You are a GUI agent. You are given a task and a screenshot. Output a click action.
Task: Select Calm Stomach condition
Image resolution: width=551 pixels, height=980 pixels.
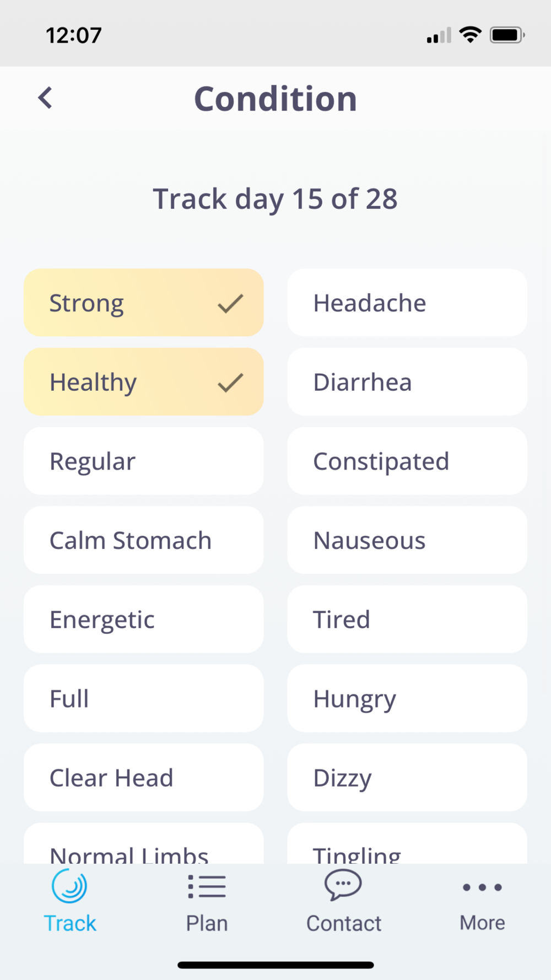143,540
